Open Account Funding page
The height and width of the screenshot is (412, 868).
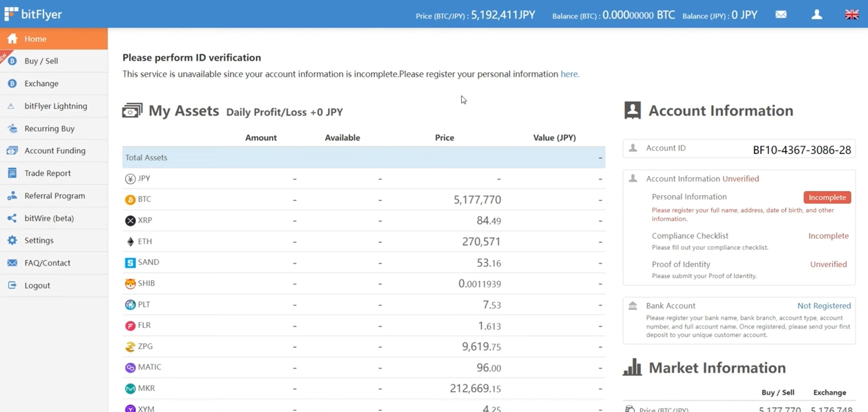pyautogui.click(x=54, y=150)
